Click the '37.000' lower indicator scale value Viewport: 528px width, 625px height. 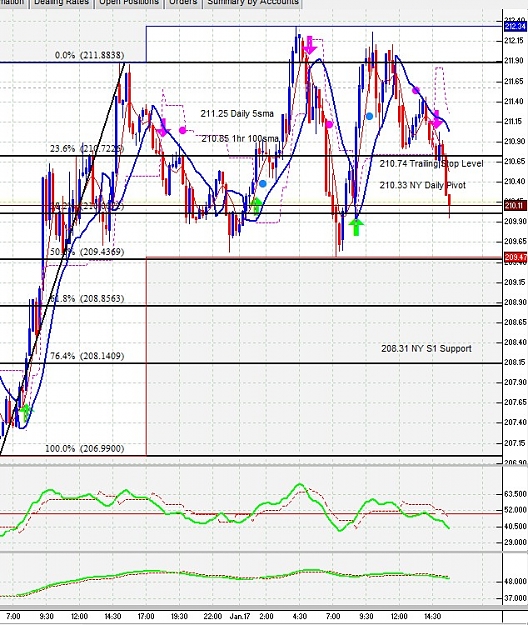pyautogui.click(x=515, y=598)
